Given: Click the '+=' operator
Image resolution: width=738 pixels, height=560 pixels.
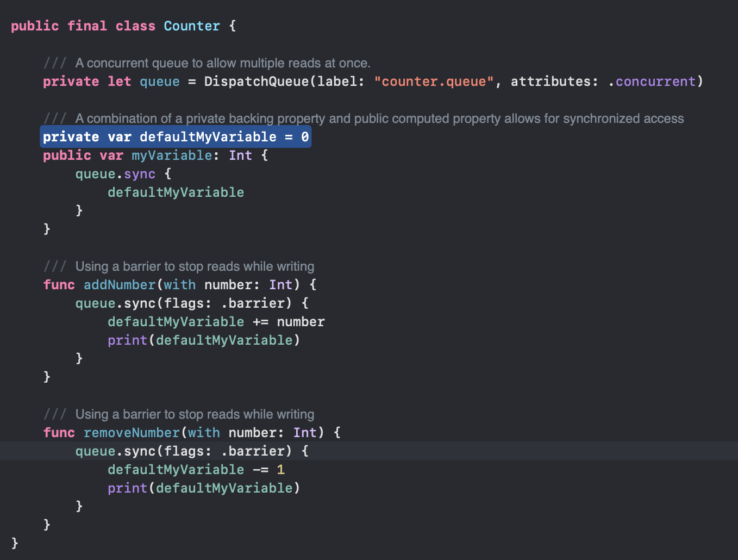Looking at the screenshot, I should coord(260,322).
